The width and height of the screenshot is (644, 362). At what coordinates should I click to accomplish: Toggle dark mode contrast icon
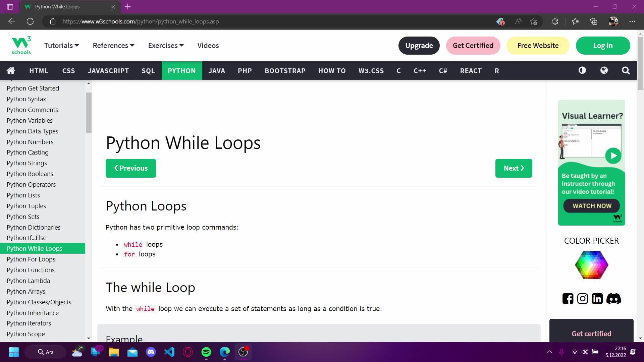coord(582,70)
